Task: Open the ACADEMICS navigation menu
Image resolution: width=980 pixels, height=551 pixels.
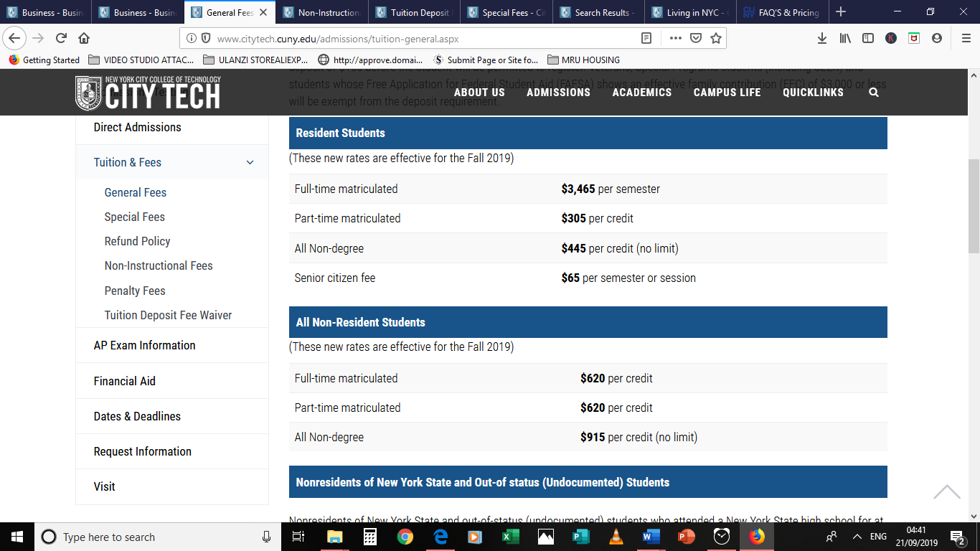Action: point(642,92)
